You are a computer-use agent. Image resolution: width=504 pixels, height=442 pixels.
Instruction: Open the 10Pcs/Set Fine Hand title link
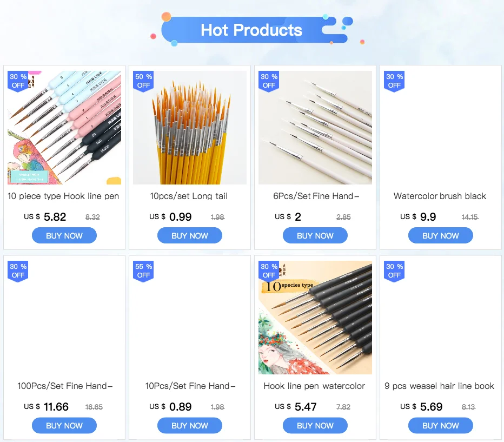[x=190, y=386]
